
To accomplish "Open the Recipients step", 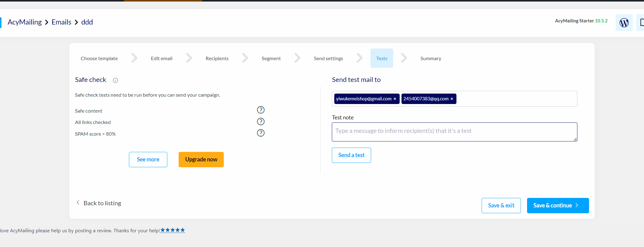I will pyautogui.click(x=217, y=58).
